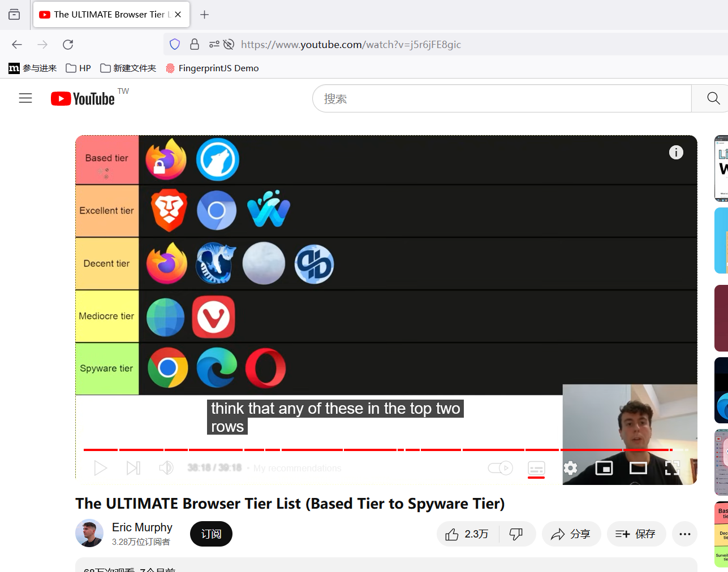Skip to next video

coord(133,468)
